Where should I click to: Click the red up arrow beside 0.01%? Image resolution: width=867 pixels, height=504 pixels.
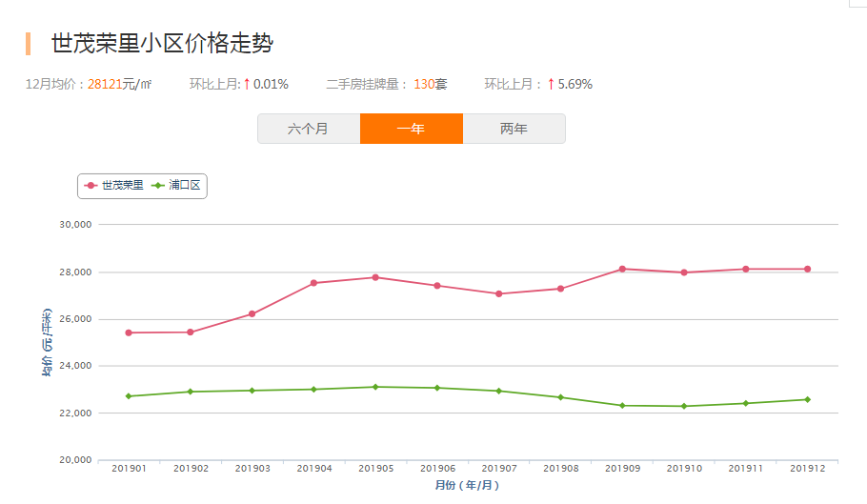point(247,84)
